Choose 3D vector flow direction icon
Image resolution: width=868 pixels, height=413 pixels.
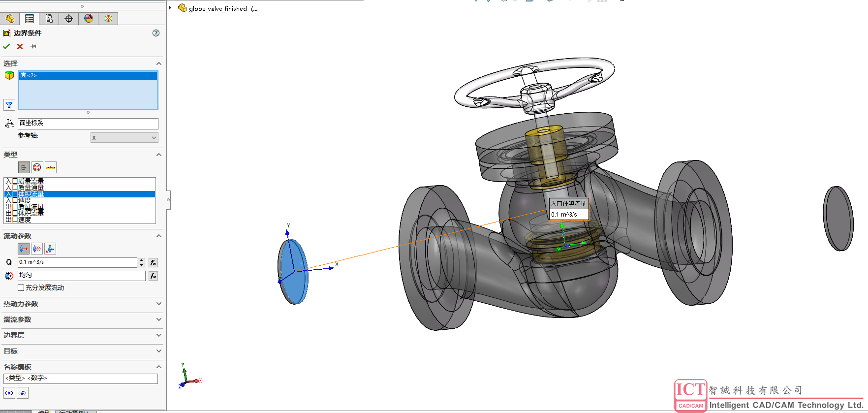pyautogui.click(x=50, y=249)
